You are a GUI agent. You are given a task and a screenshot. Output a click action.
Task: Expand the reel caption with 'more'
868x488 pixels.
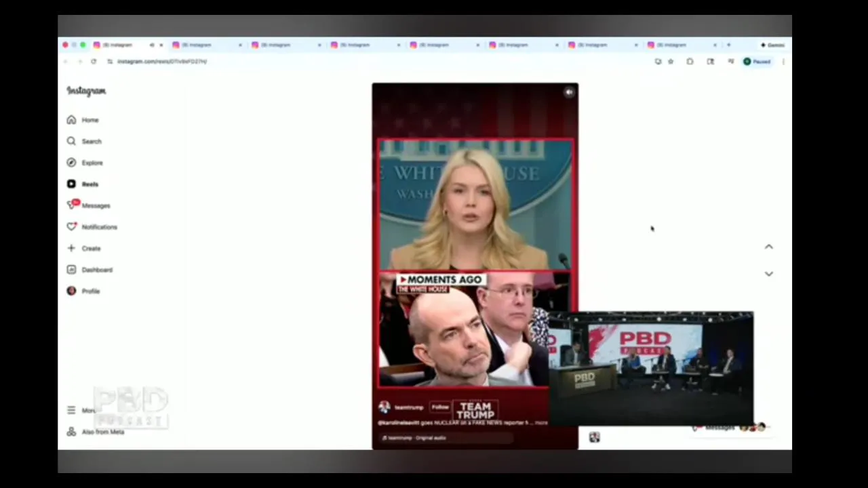tap(541, 423)
